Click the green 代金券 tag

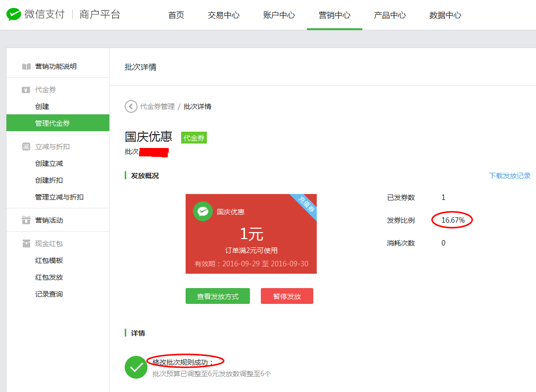coord(194,138)
